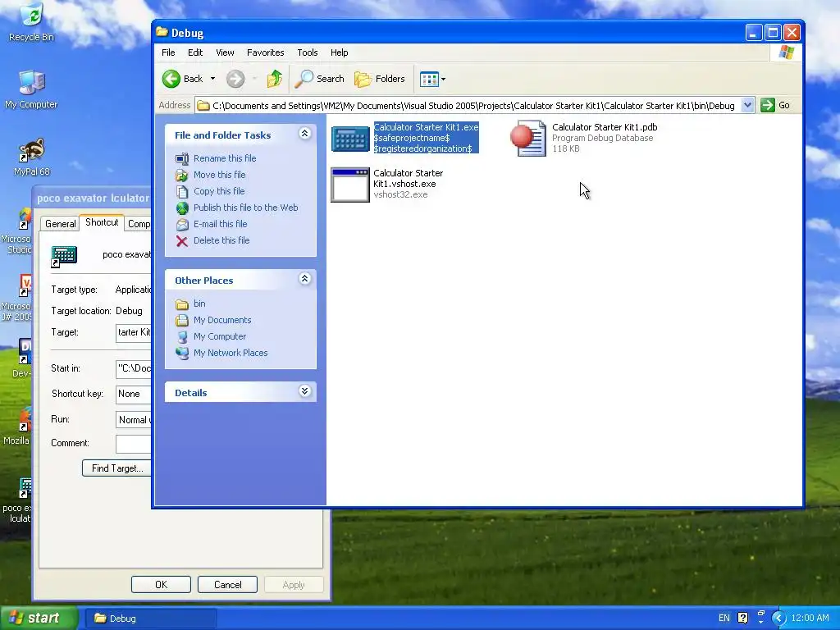Open the Start menu

[39, 619]
